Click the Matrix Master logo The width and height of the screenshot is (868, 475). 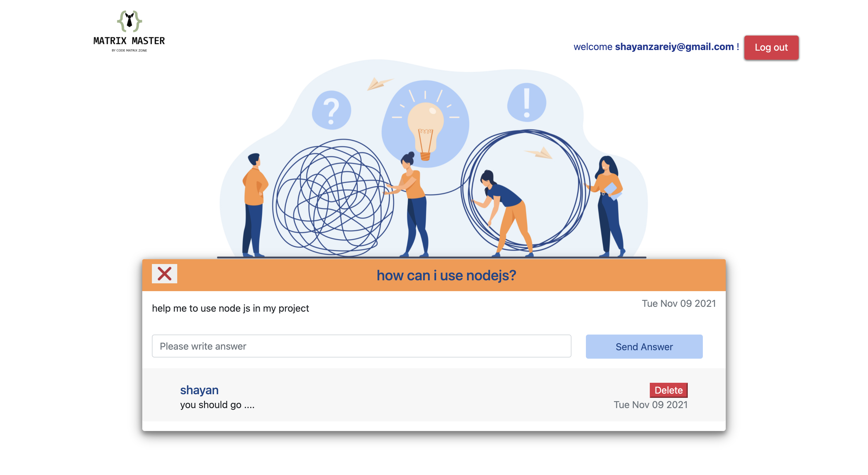click(x=129, y=31)
